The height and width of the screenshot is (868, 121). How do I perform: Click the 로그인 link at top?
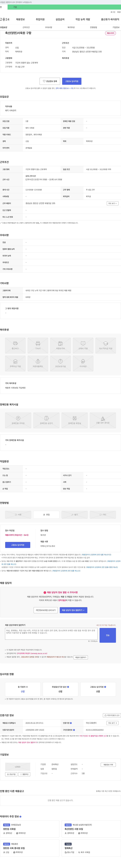(x=113, y=12)
